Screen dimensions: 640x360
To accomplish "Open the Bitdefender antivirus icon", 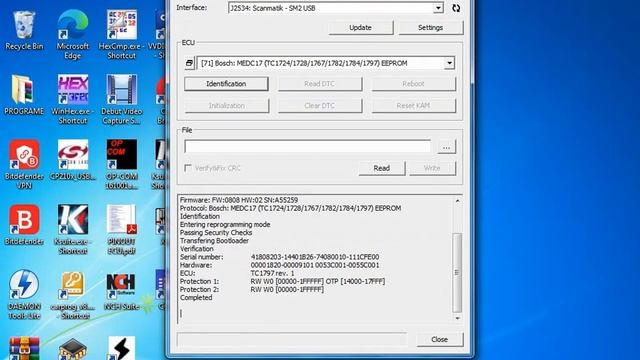I will coord(24,225).
